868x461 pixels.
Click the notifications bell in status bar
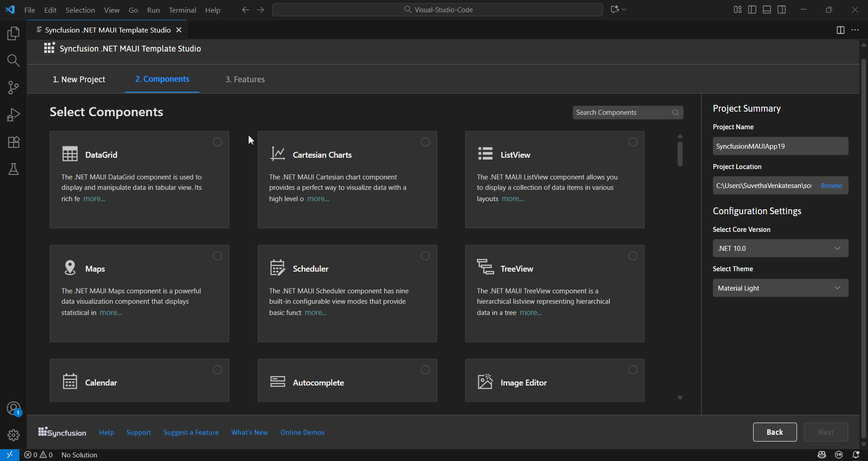856,455
